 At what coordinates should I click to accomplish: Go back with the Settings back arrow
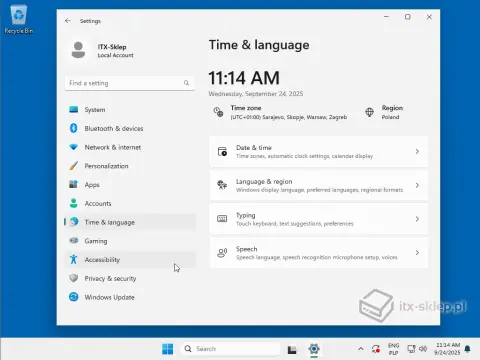68,21
